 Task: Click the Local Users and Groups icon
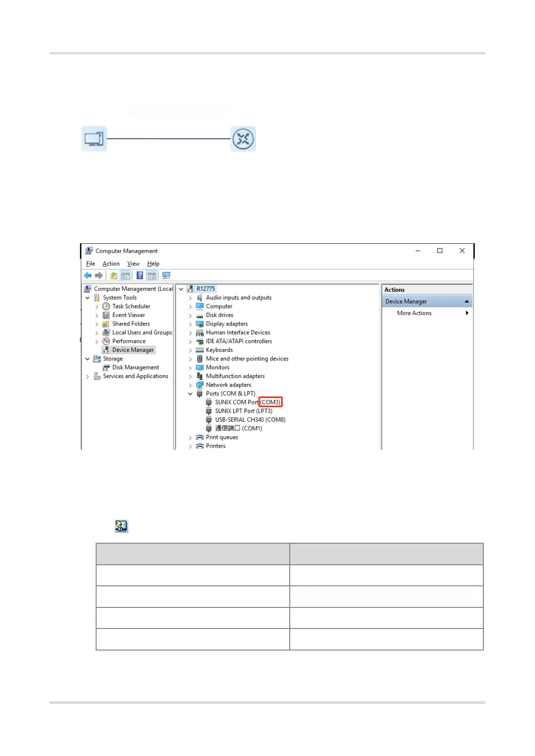(x=106, y=333)
